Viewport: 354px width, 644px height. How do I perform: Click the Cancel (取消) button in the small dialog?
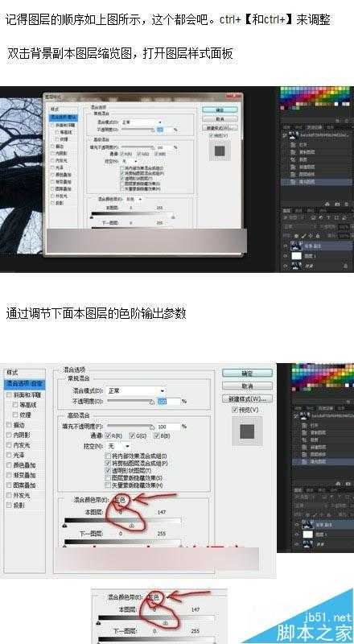[220, 118]
